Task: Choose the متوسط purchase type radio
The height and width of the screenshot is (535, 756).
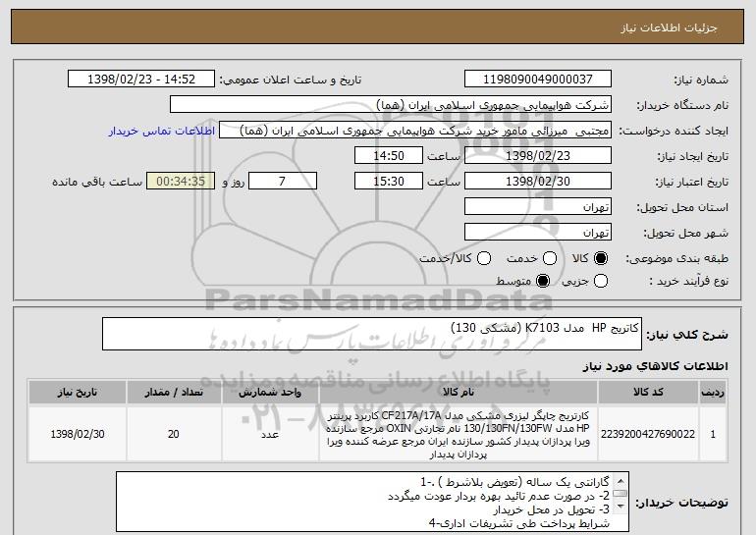Action: pyautogui.click(x=543, y=281)
